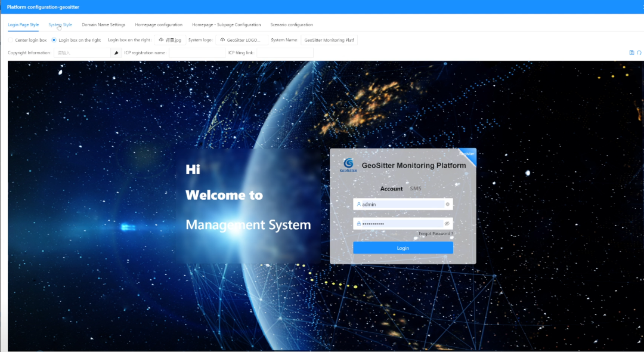This screenshot has width=644, height=352.
Task: Click the password field
Action: pyautogui.click(x=403, y=224)
